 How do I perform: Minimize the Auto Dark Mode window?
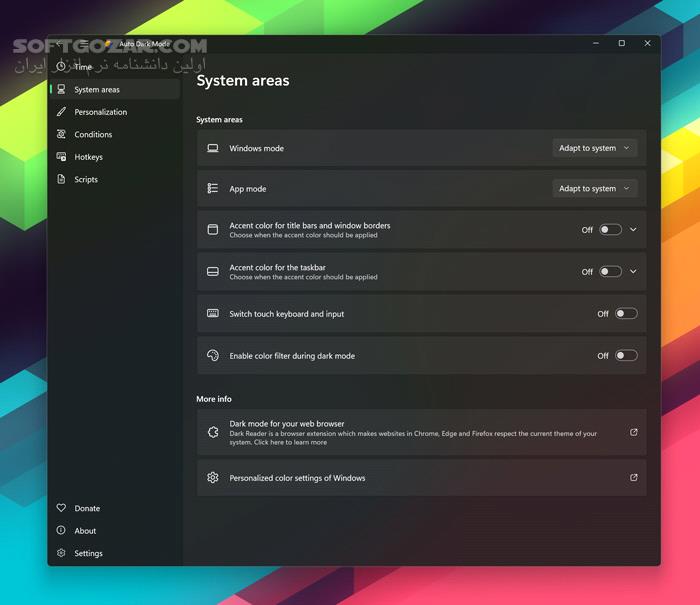tap(596, 43)
